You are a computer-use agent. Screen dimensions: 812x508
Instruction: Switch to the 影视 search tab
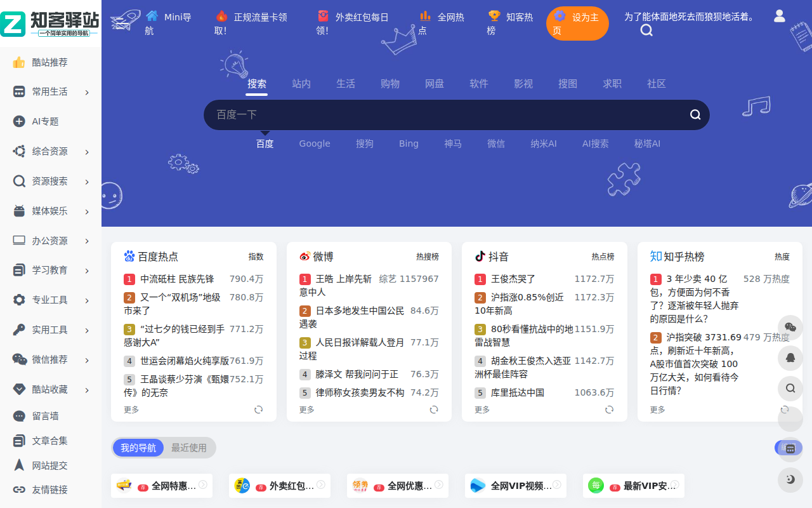523,84
